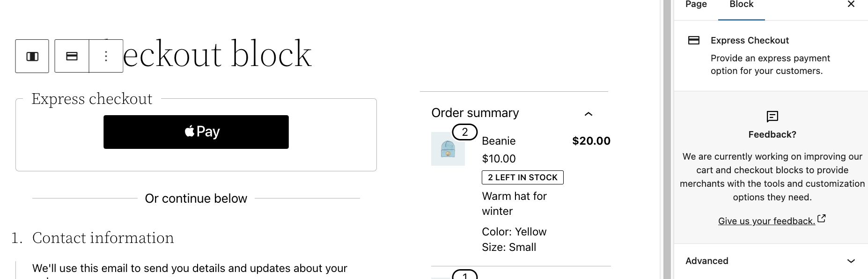The width and height of the screenshot is (868, 279).
Task: Select the Block tab
Action: click(741, 4)
